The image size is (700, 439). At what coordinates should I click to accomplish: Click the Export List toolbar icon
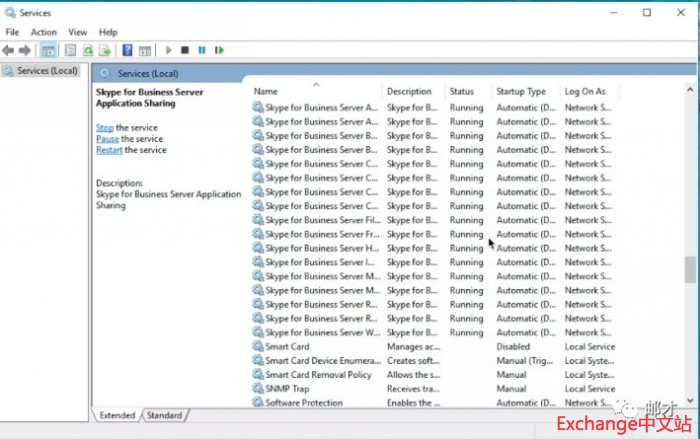click(x=104, y=50)
